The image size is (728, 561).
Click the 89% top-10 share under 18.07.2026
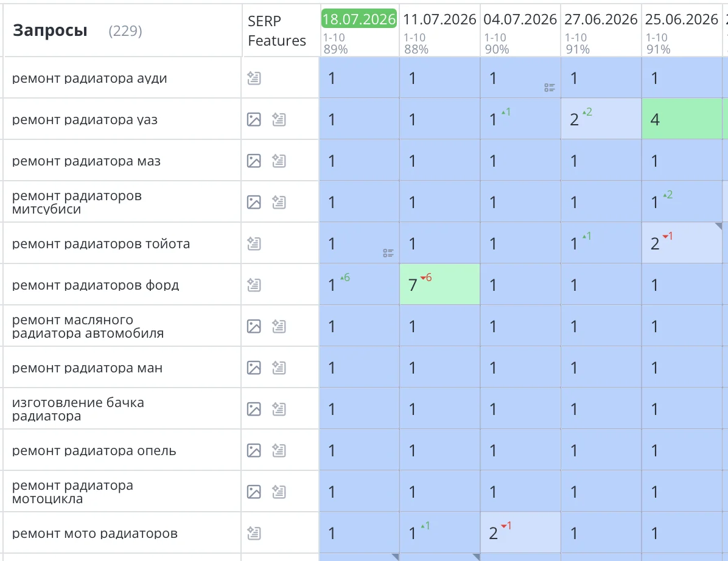(335, 49)
